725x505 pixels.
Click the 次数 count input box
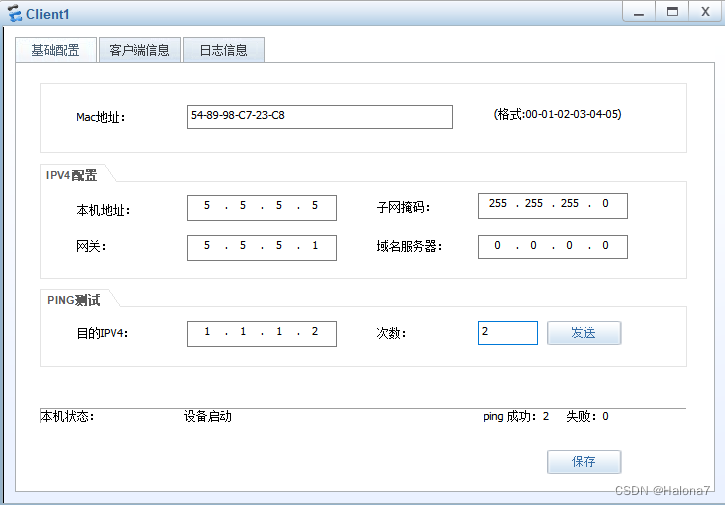[x=508, y=333]
